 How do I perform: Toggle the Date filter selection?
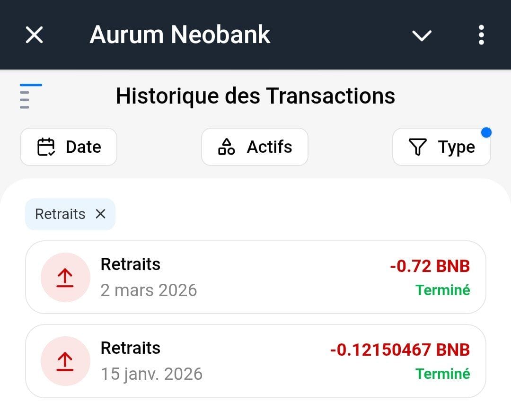69,147
